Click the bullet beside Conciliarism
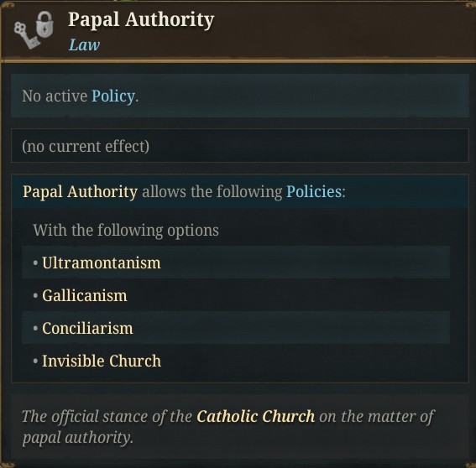The height and width of the screenshot is (468, 476). 35,328
